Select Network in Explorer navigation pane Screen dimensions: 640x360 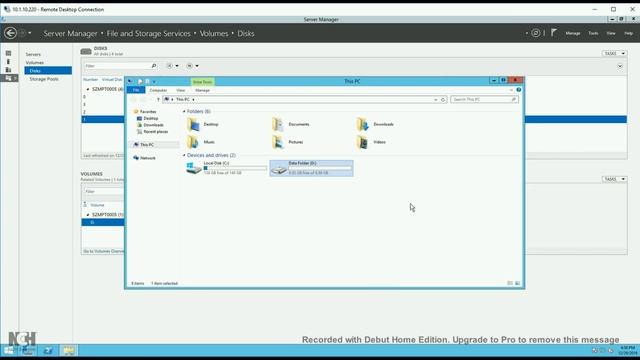[144, 158]
